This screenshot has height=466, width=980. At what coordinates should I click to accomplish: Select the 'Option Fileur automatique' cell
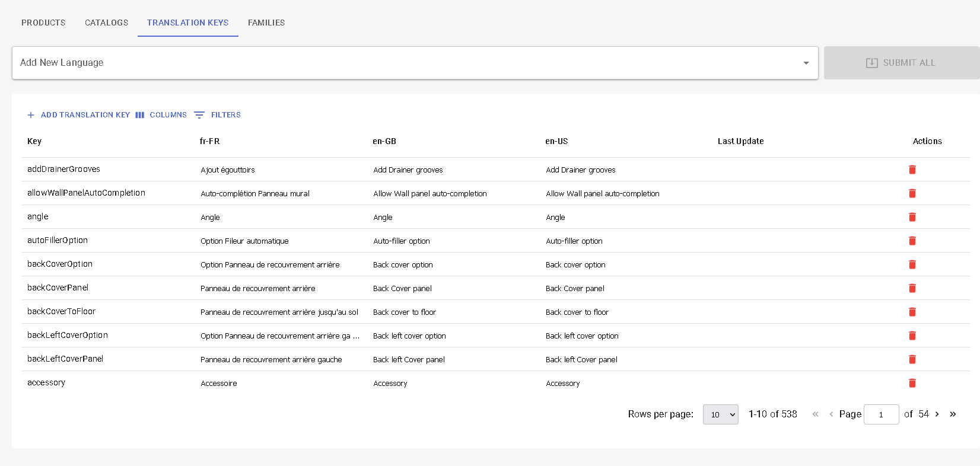point(244,241)
